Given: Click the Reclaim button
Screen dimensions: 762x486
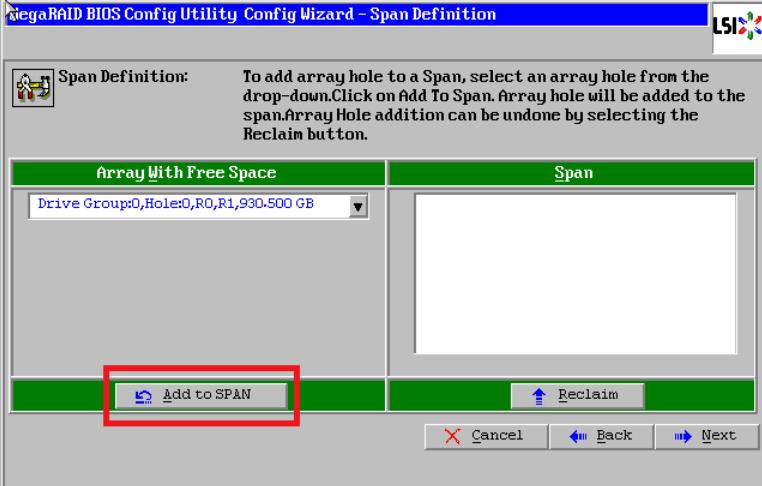Looking at the screenshot, I should pyautogui.click(x=577, y=395).
